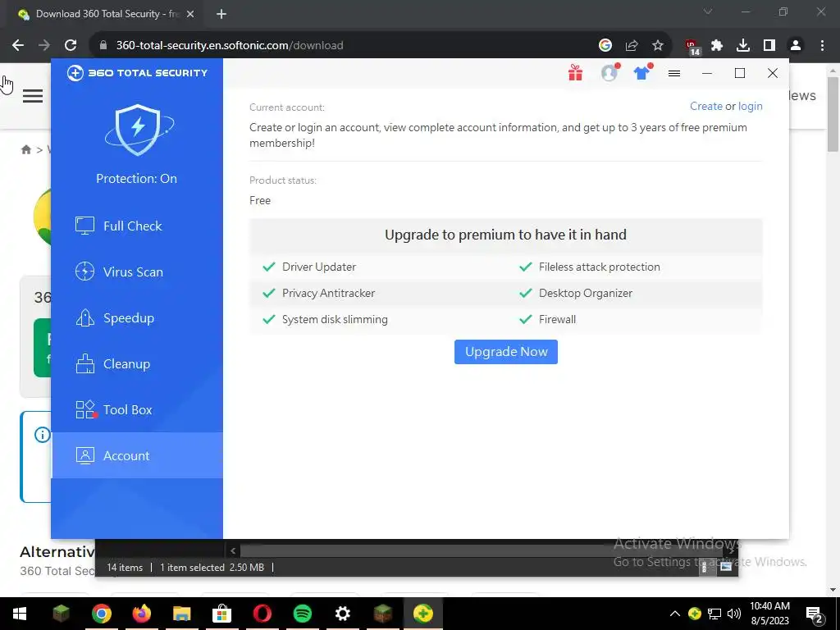This screenshot has width=840, height=630.
Task: Click the login link
Action: point(750,106)
